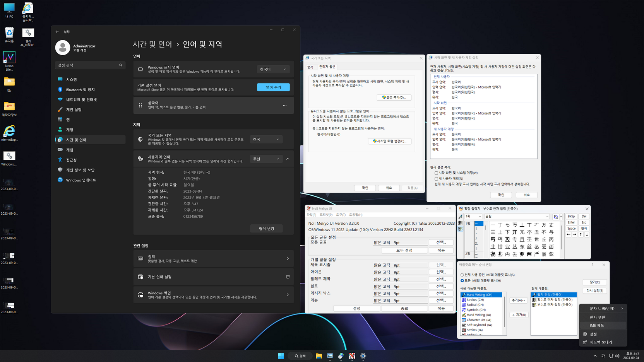Select Strokes (CH) in available applets list
The height and width of the screenshot is (362, 644).
click(x=483, y=300)
